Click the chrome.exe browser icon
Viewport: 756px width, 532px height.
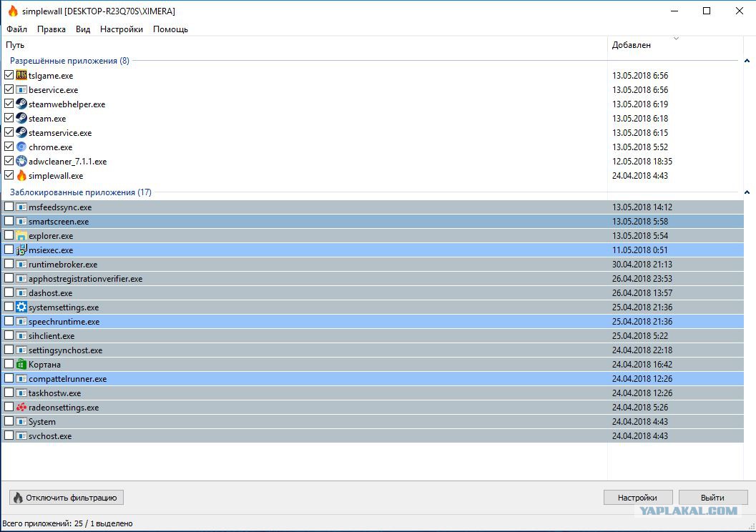(21, 147)
